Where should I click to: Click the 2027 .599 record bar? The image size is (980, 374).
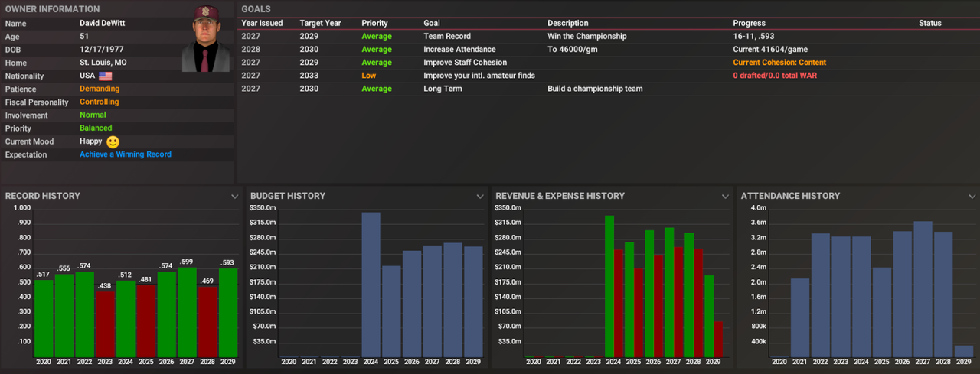click(187, 312)
